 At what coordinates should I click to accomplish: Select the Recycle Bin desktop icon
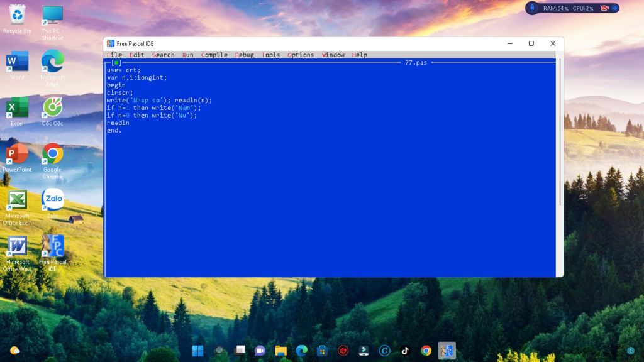17,19
